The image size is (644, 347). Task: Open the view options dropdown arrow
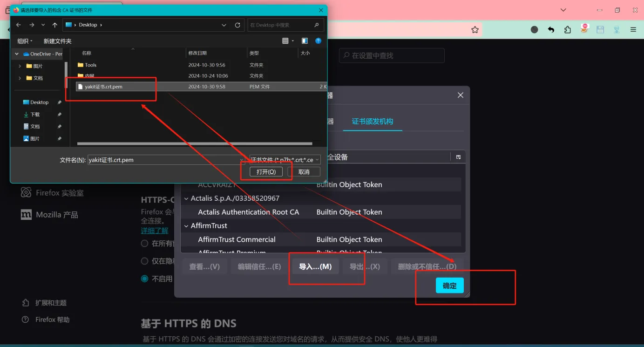tap(293, 41)
